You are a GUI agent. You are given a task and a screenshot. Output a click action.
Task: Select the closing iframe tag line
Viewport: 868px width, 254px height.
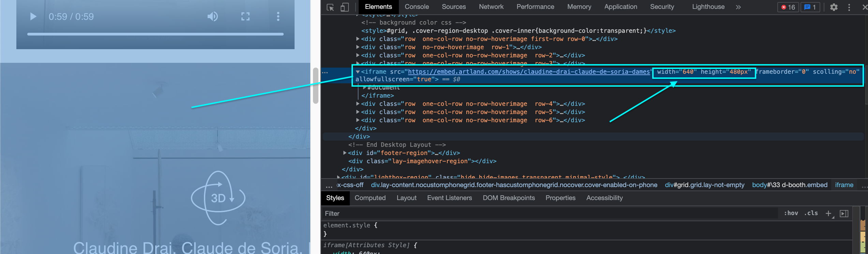[x=377, y=96]
